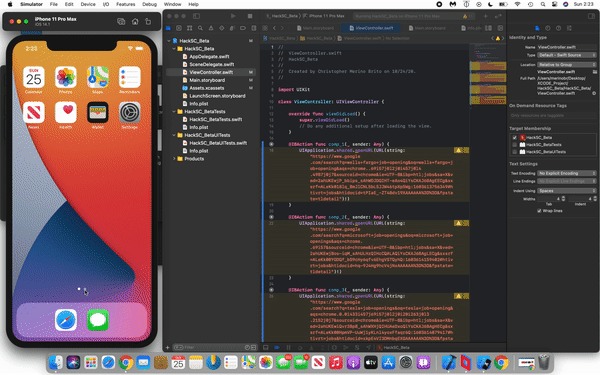Select AppDelegate.swift in the navigator
Image resolution: width=600 pixels, height=375 pixels.
[209, 56]
